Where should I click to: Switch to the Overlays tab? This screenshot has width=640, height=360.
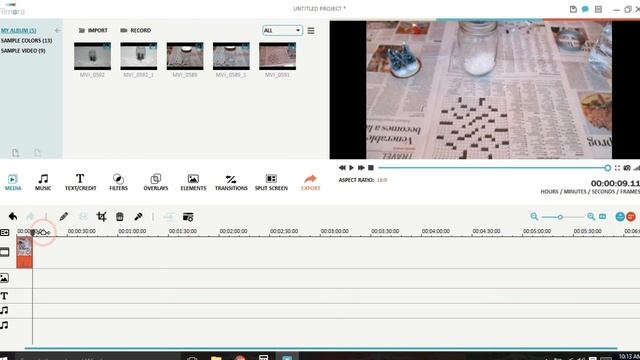[156, 182]
